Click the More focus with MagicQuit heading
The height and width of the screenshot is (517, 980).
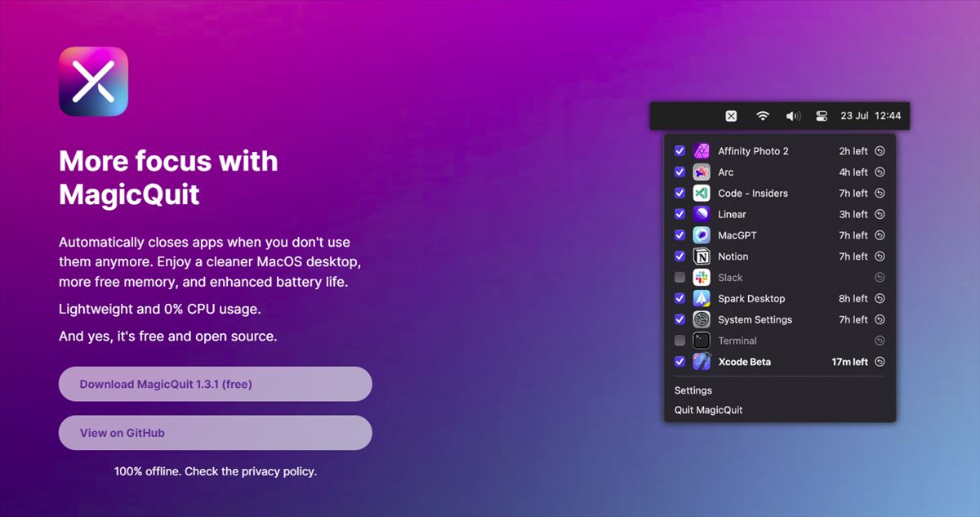tap(168, 178)
